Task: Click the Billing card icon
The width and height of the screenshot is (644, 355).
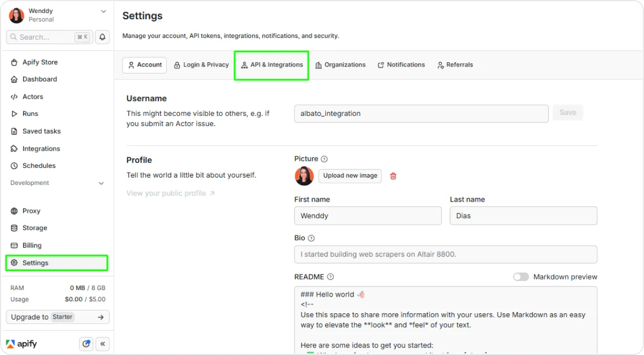Action: (14, 246)
